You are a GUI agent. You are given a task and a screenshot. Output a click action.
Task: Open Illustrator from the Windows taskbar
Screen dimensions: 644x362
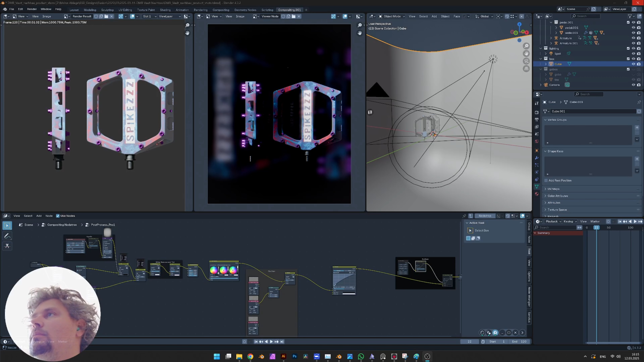click(284, 356)
